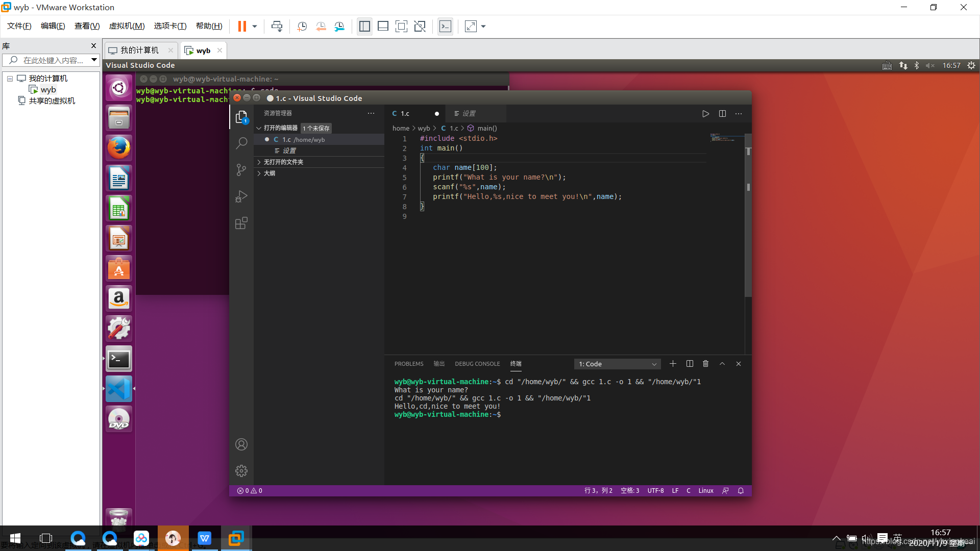Toggle maximized panel size with chevron
The height and width of the screenshot is (551, 980).
pos(722,364)
